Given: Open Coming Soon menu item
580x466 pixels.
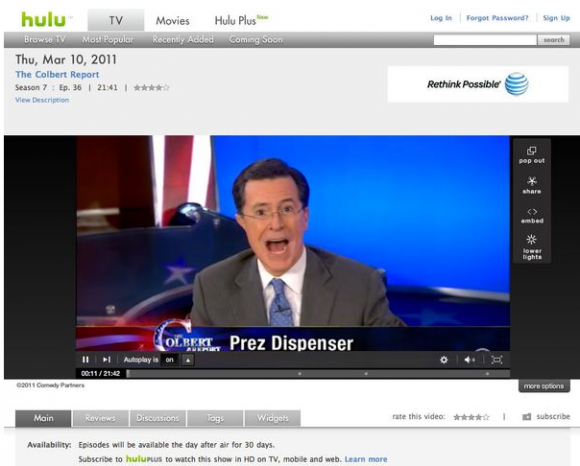Looking at the screenshot, I should click(256, 39).
